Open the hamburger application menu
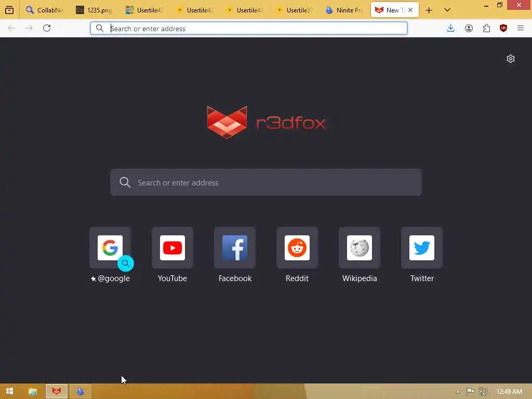 click(521, 28)
